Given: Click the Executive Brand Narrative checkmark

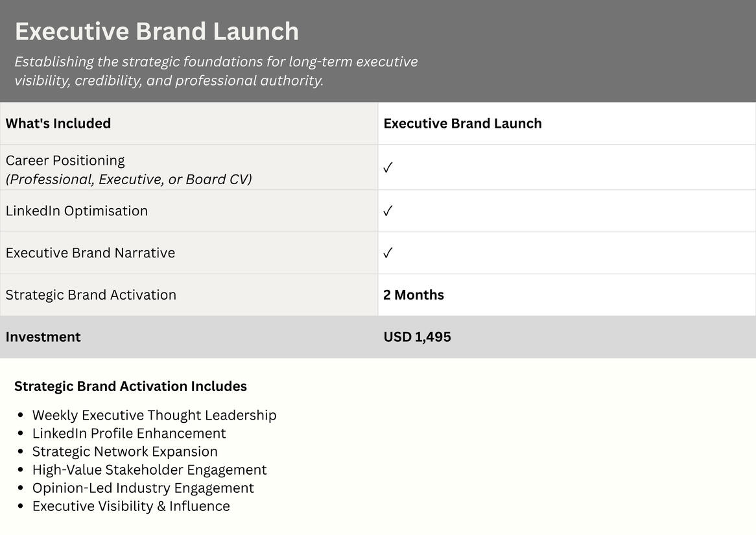Looking at the screenshot, I should 388,253.
